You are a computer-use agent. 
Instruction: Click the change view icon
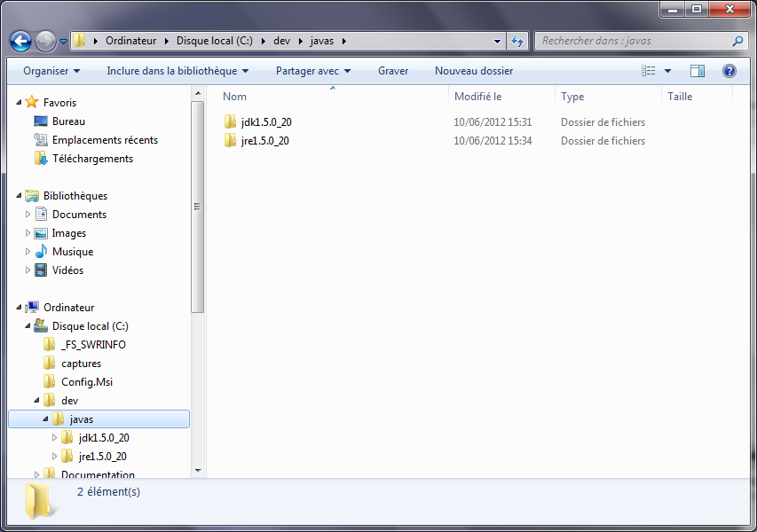pyautogui.click(x=649, y=71)
